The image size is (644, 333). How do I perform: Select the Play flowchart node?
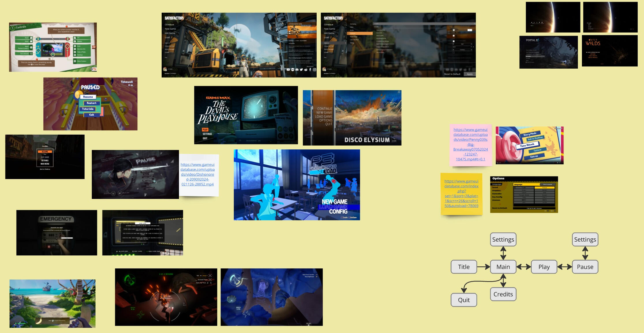tap(544, 267)
